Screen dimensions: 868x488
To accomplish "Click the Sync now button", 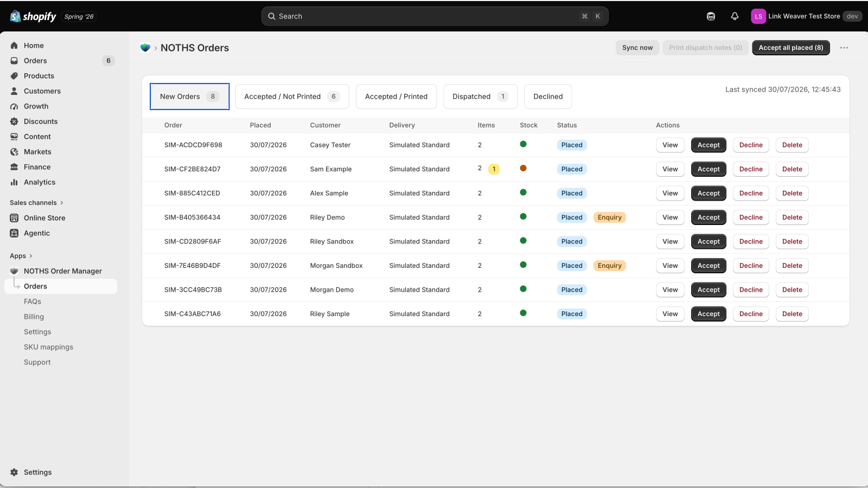I will point(637,48).
